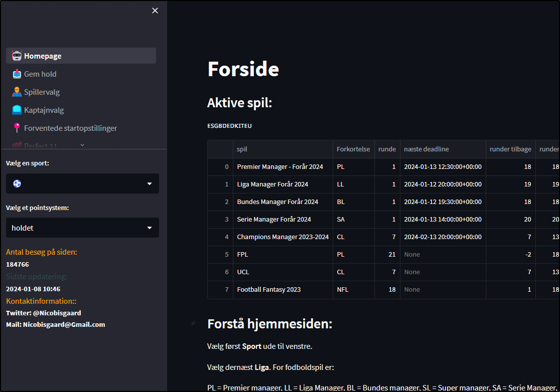
Task: Click the arrow of the holdet dropdown
Action: (x=150, y=228)
